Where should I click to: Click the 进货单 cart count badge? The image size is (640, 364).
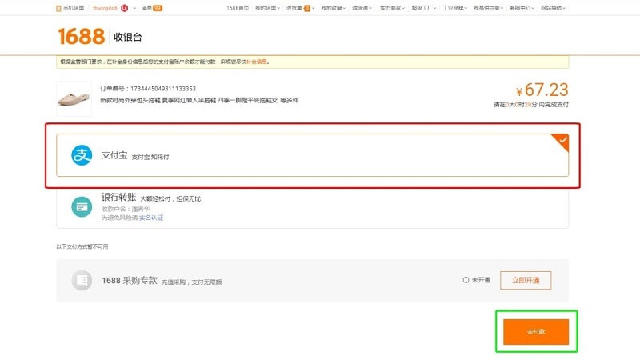tap(307, 8)
